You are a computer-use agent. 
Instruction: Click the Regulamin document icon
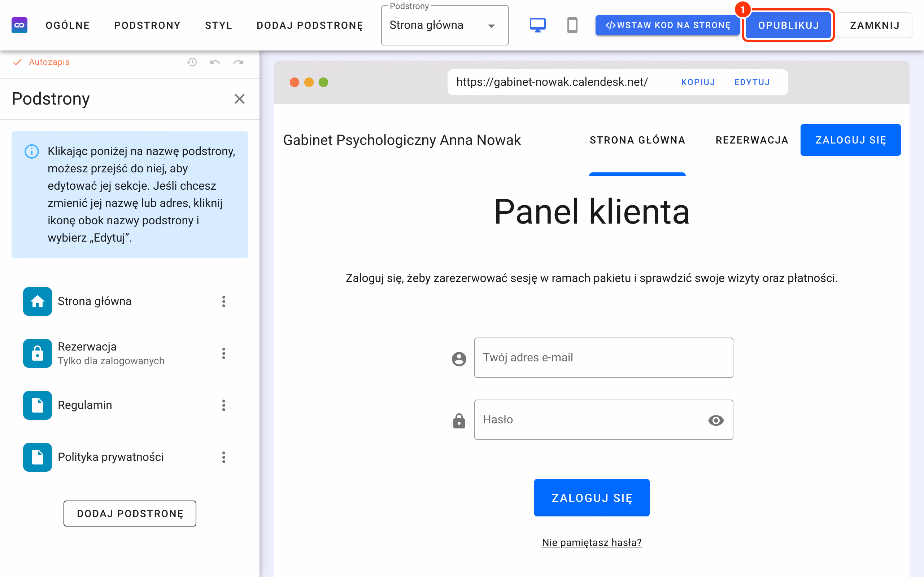click(x=38, y=405)
